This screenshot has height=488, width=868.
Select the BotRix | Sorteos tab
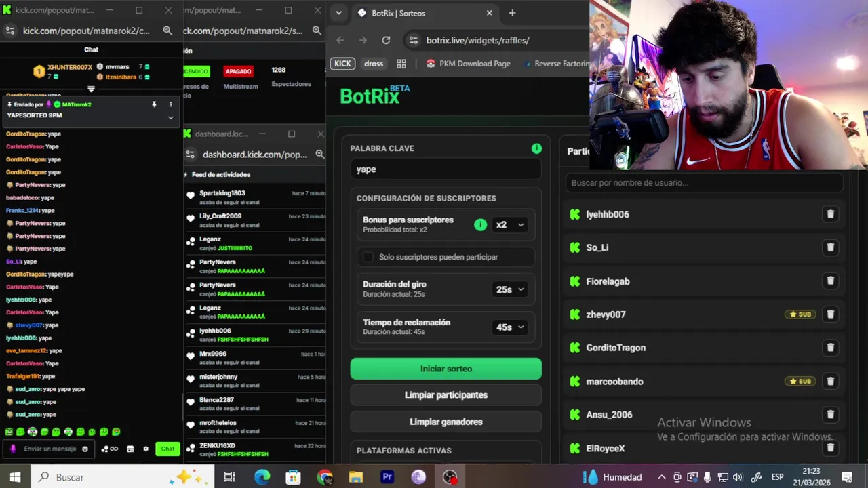click(425, 13)
